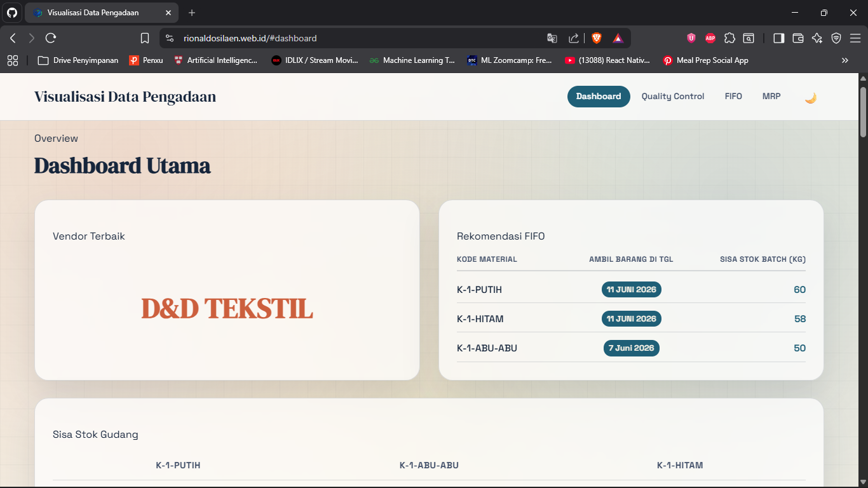The width and height of the screenshot is (868, 488).
Task: Click the date badge in the K-1-HITAM row
Action: pos(632,318)
